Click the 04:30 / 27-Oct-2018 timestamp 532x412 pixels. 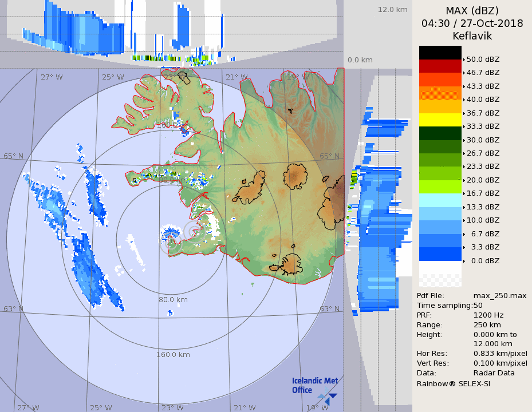[472, 23]
